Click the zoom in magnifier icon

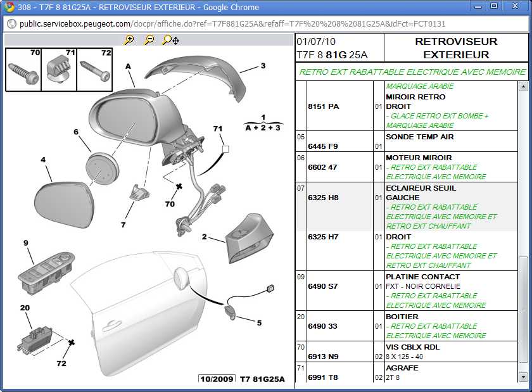tap(129, 40)
